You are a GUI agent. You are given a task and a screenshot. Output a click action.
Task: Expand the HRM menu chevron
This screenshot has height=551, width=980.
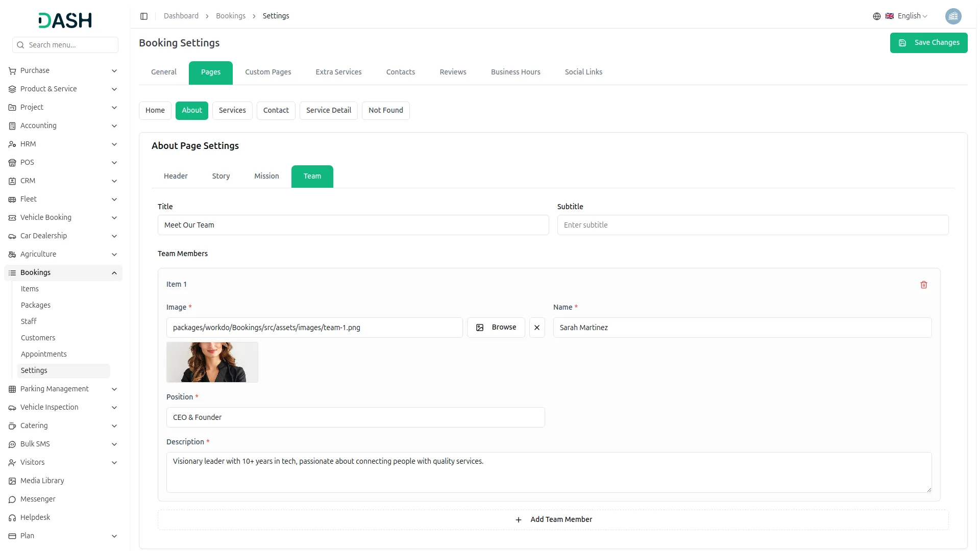click(114, 144)
